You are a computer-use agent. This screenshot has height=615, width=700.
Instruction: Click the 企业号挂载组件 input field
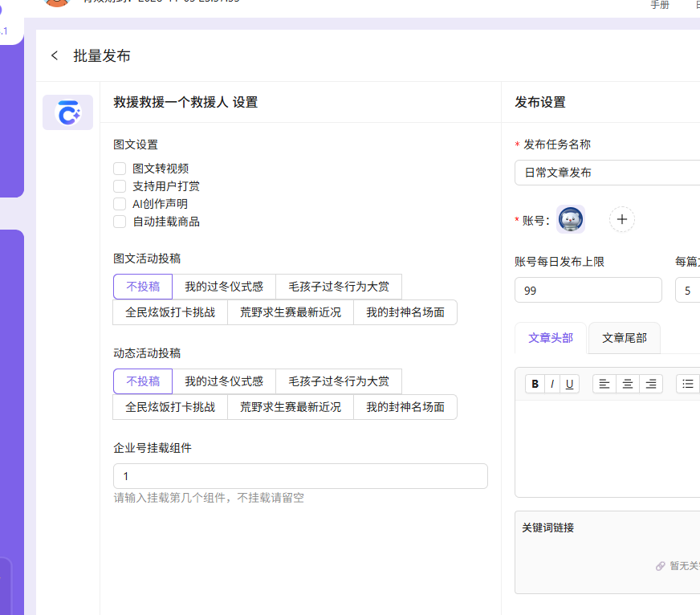[299, 476]
